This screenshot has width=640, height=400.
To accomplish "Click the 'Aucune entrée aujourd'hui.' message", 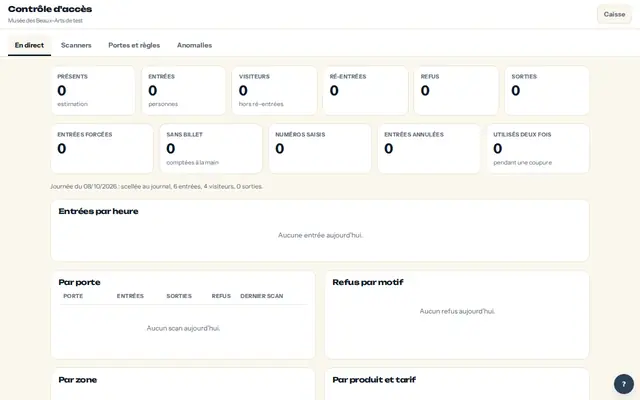I will (320, 235).
